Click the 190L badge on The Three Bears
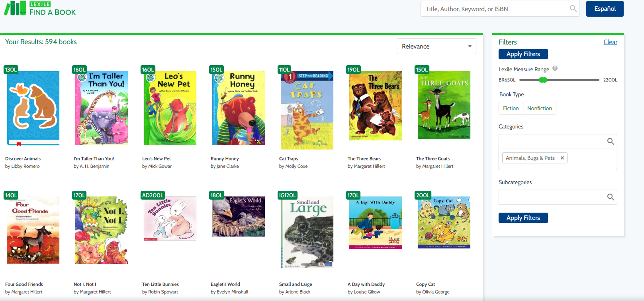Screen dimensions: 644x301 (353, 69)
